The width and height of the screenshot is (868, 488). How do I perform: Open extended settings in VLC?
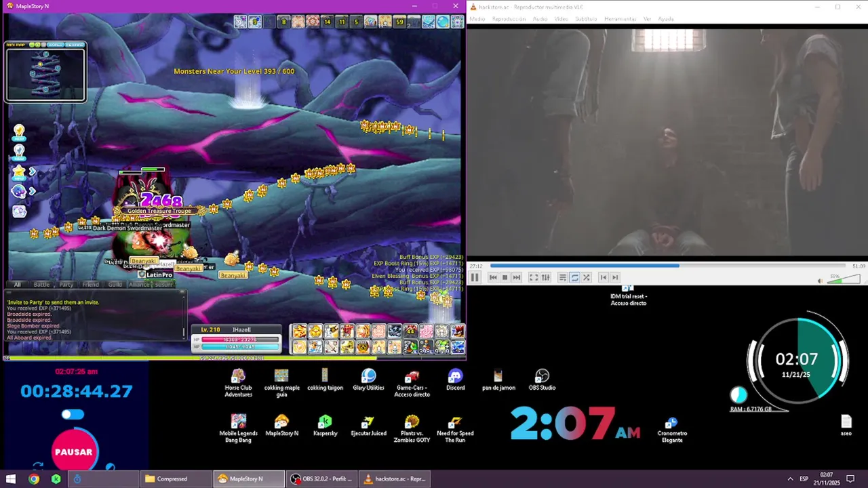(545, 277)
